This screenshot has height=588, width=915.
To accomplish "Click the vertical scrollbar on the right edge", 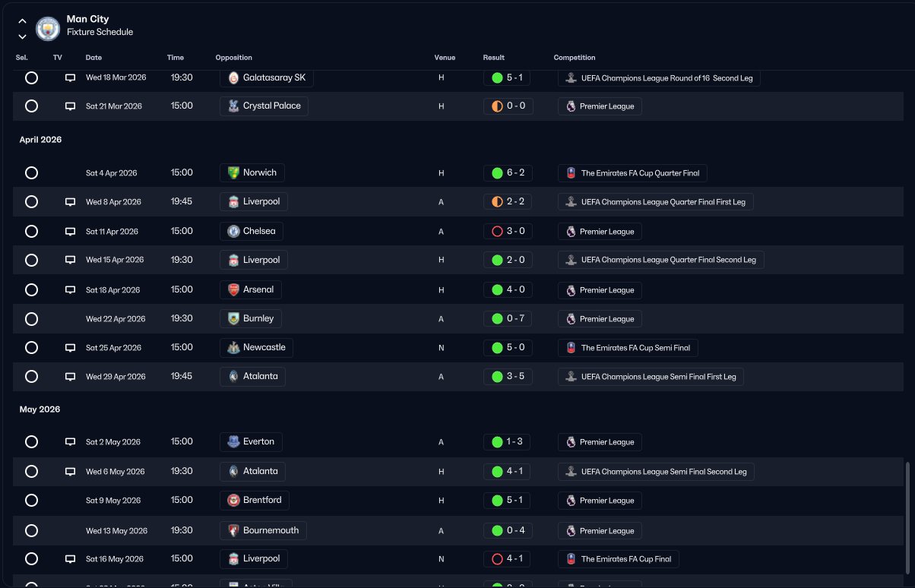I will coord(907,521).
